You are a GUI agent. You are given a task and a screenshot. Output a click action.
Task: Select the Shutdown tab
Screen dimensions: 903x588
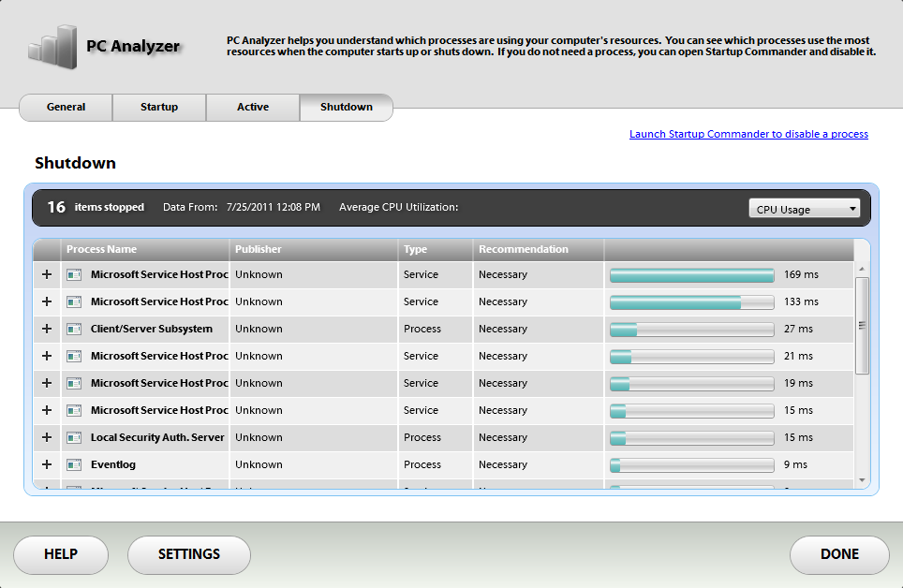(x=346, y=107)
